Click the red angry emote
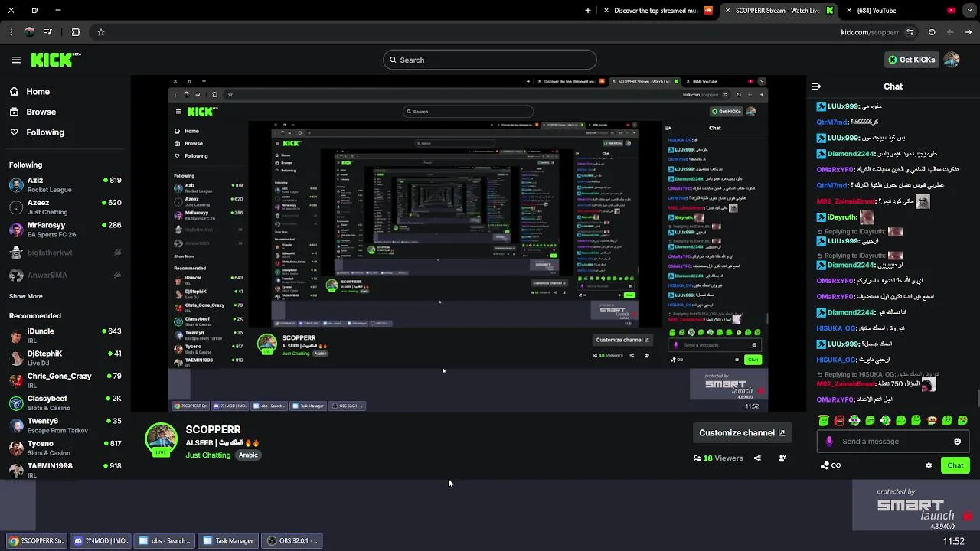Viewport: 980px width, 551px height. tap(839, 420)
